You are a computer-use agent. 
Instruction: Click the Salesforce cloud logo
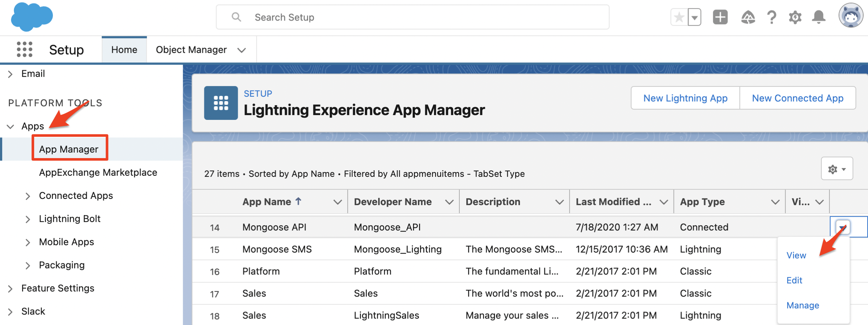[x=32, y=17]
